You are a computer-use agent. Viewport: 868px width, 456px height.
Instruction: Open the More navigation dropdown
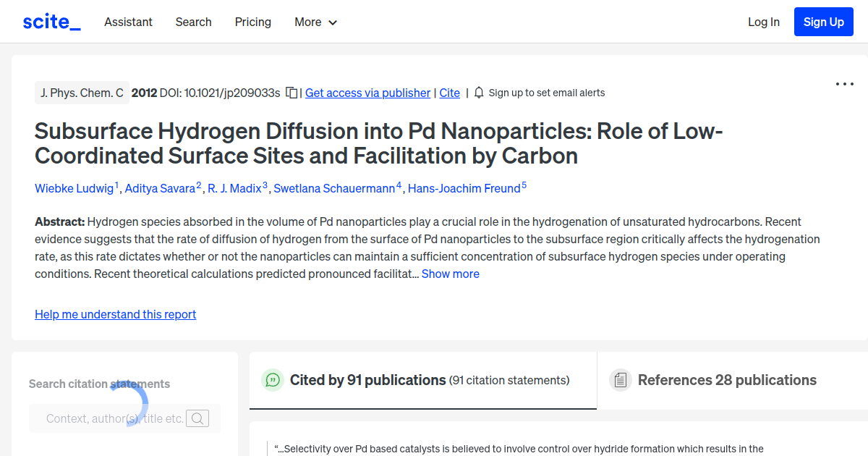[x=315, y=22]
